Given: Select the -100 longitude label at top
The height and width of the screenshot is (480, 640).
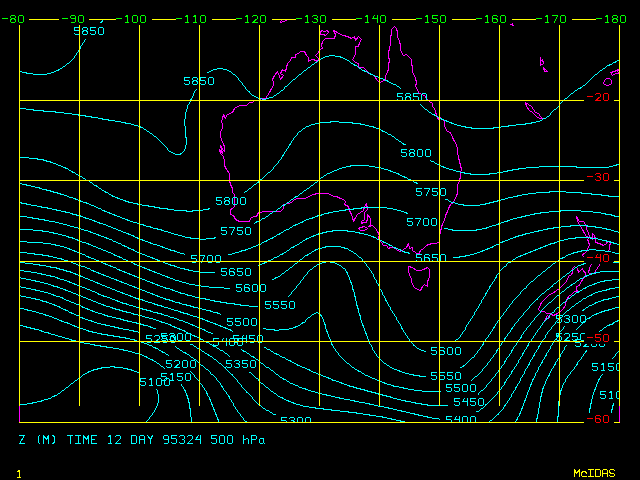Looking at the screenshot, I should (134, 19).
